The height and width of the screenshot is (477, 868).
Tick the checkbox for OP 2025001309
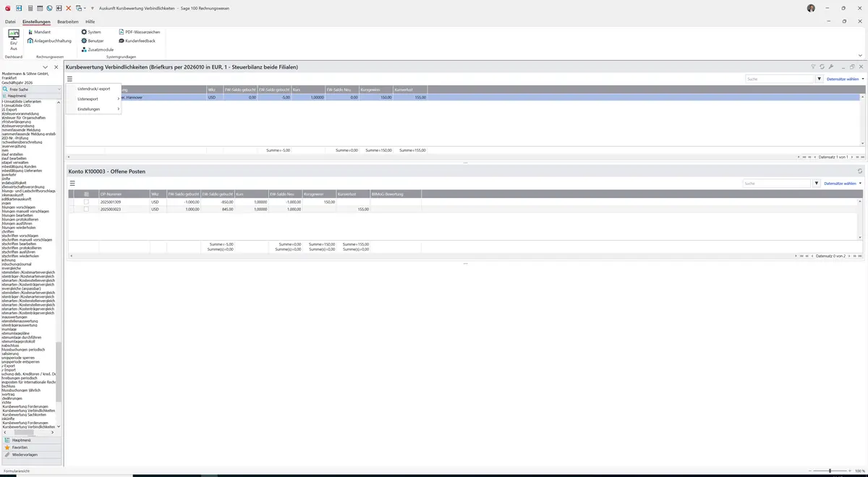86,202
